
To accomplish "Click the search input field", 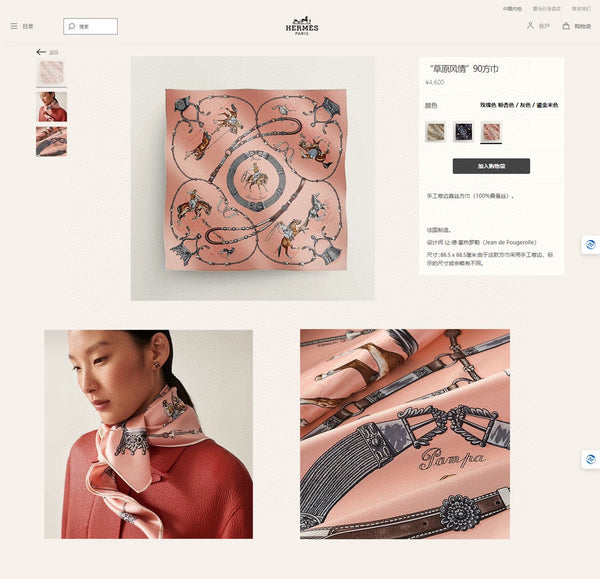I will coord(90,26).
